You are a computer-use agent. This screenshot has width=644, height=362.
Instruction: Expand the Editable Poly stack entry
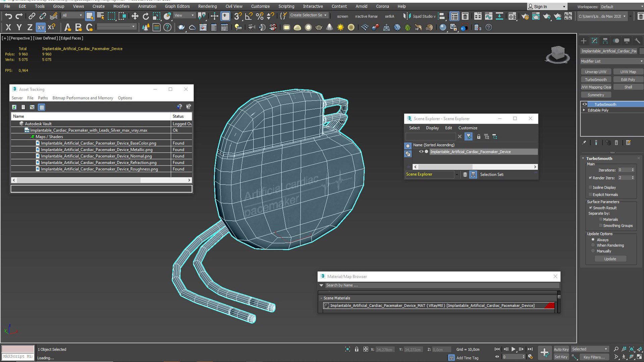(584, 110)
